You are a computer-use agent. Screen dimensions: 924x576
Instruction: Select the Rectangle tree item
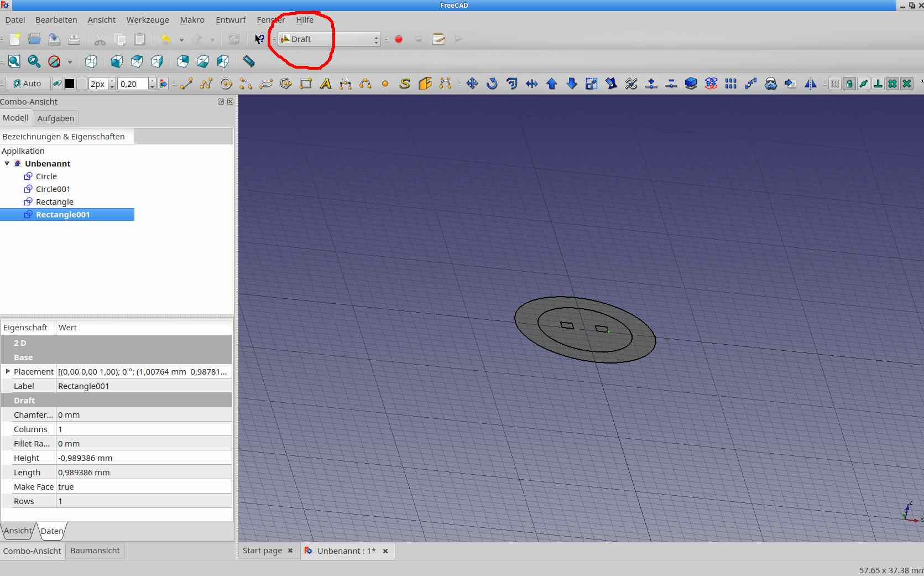[x=54, y=202]
